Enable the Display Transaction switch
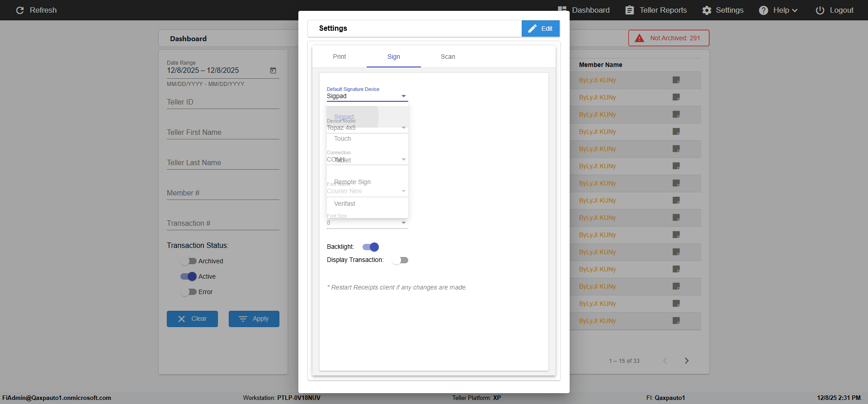The image size is (868, 404). [400, 260]
